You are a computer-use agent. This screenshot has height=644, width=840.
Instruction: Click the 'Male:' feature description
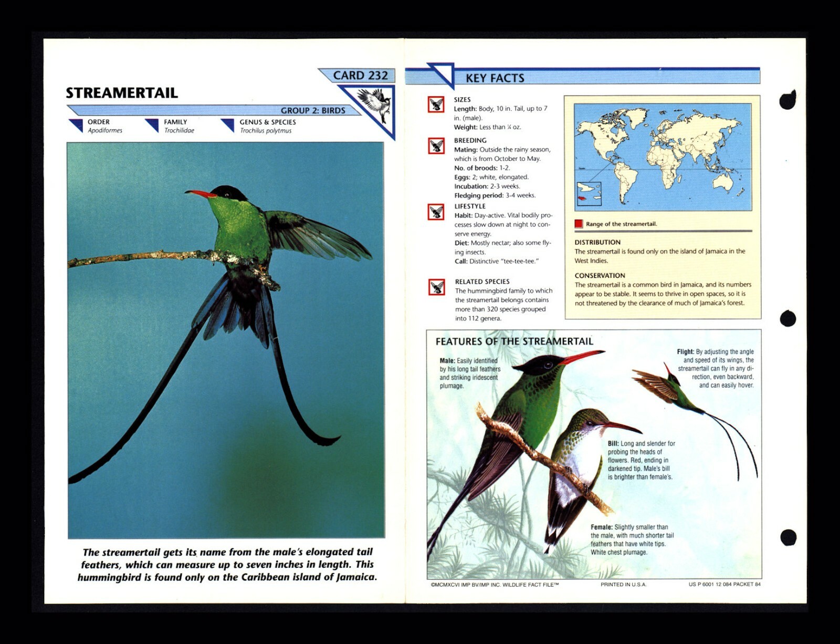coord(470,373)
